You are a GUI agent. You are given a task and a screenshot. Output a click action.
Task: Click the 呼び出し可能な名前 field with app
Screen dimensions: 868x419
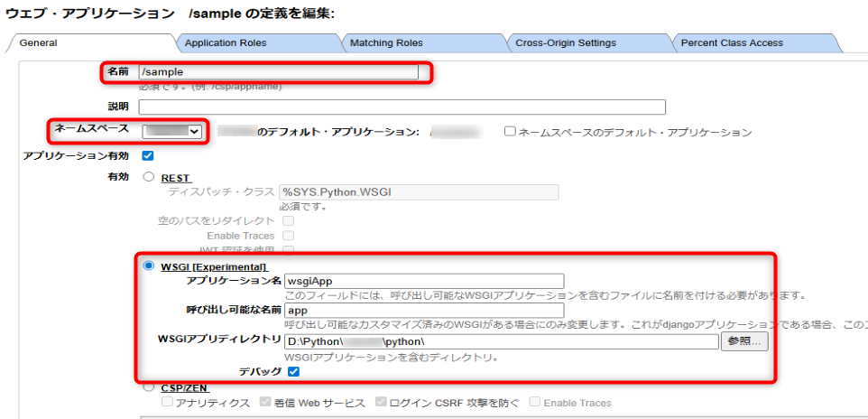coord(422,311)
